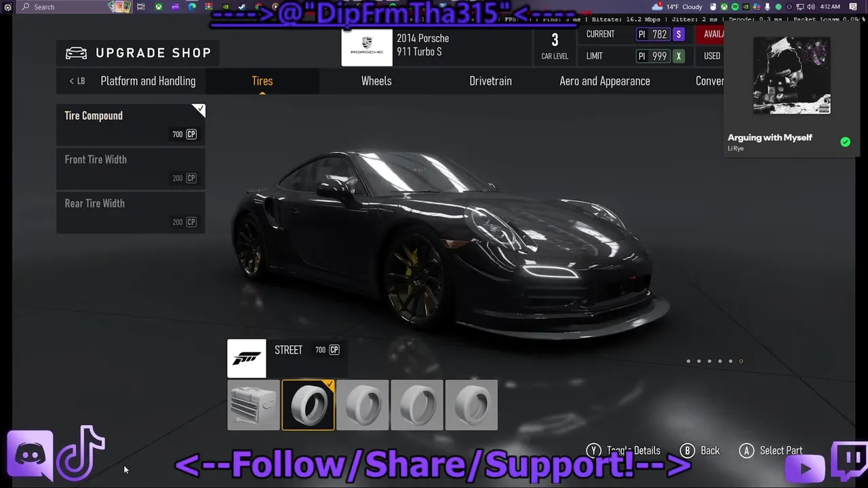Click the green checkmark on Spotify notification
The height and width of the screenshot is (488, 868).
coord(845,142)
